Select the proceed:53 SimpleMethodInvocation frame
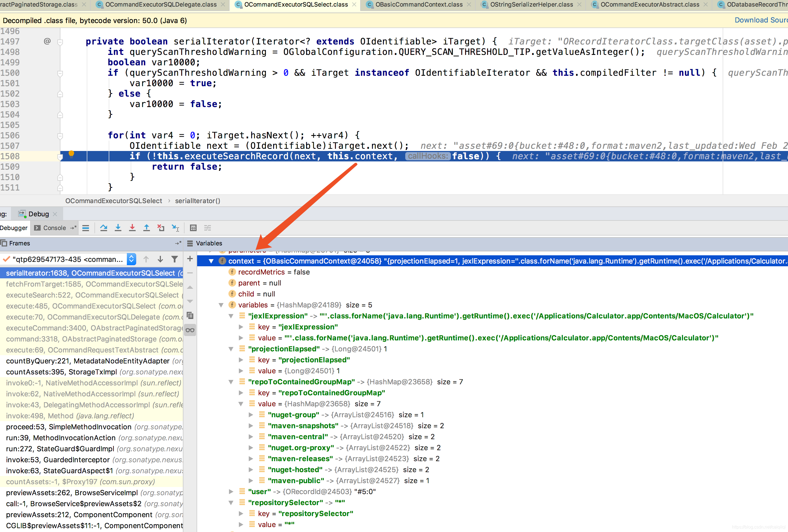The height and width of the screenshot is (532, 788). [x=91, y=427]
